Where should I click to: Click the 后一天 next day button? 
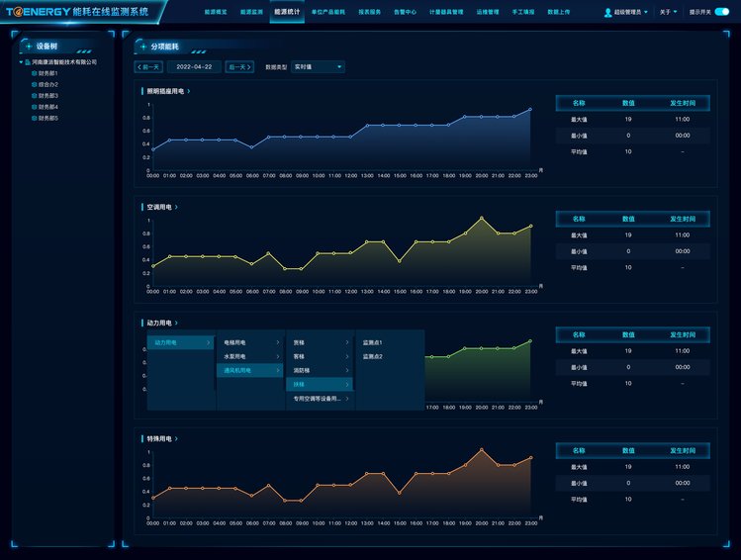pyautogui.click(x=238, y=67)
